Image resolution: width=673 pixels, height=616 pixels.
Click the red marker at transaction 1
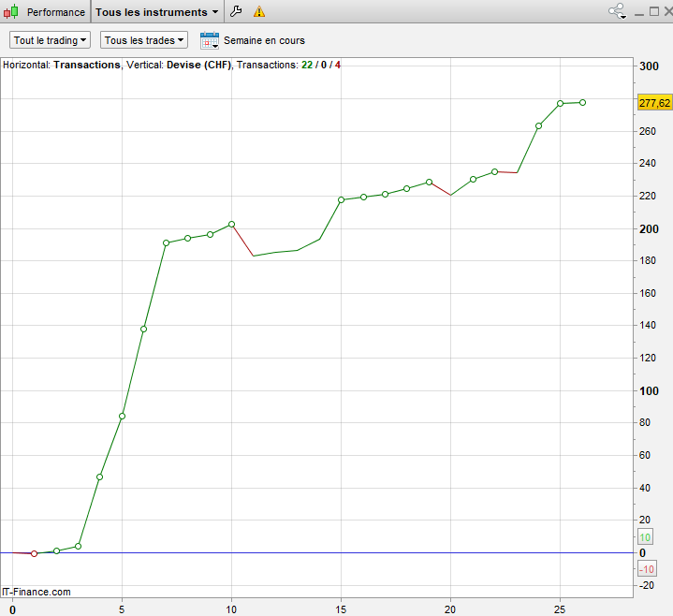coord(35,554)
